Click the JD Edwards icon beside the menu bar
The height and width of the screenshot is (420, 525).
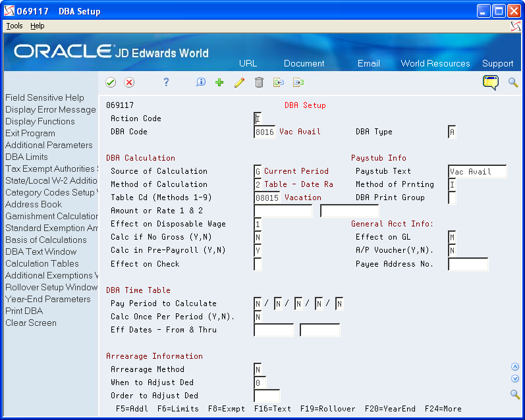pyautogui.click(x=516, y=26)
